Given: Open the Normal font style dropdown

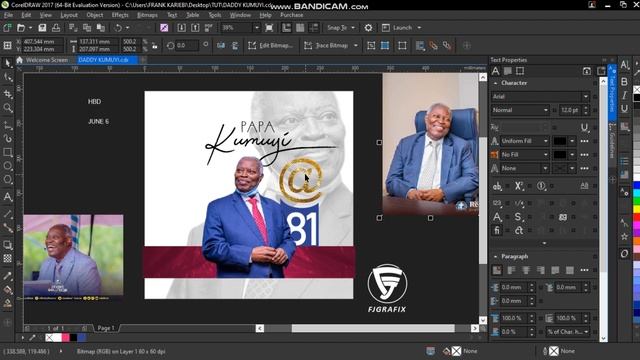Looking at the screenshot, I should coord(546,110).
